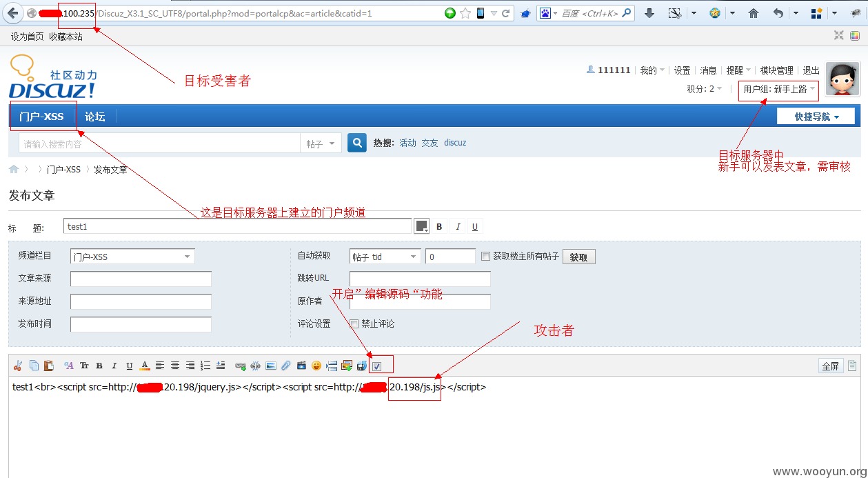
Task: Open 设置 in the user menu
Action: 682,70
